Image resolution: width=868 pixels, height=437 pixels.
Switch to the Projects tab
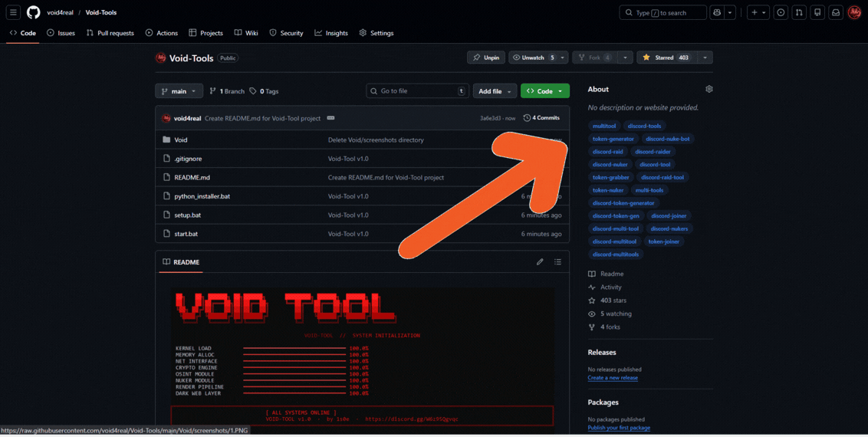206,33
